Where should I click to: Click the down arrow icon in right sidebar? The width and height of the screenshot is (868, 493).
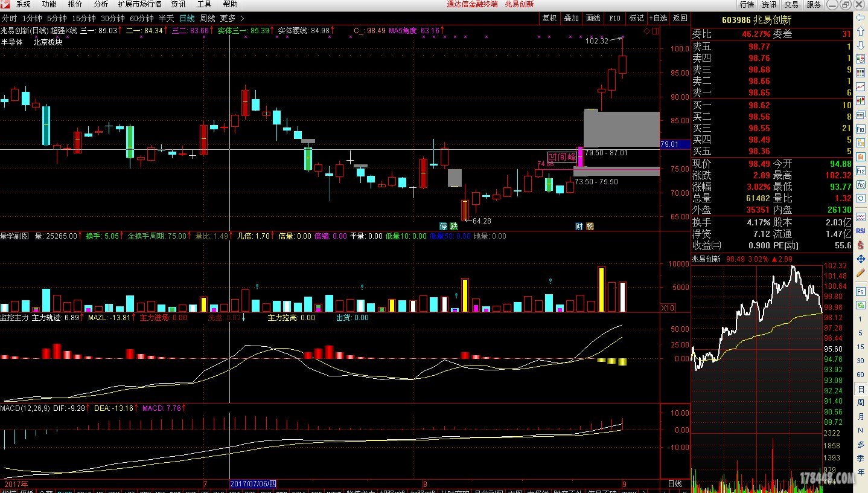860,45
